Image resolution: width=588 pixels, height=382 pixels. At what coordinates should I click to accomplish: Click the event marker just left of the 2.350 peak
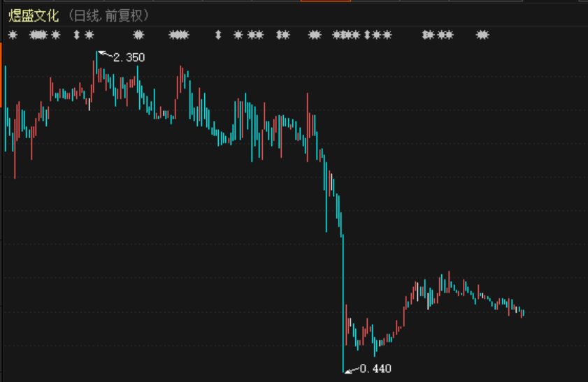pos(89,35)
